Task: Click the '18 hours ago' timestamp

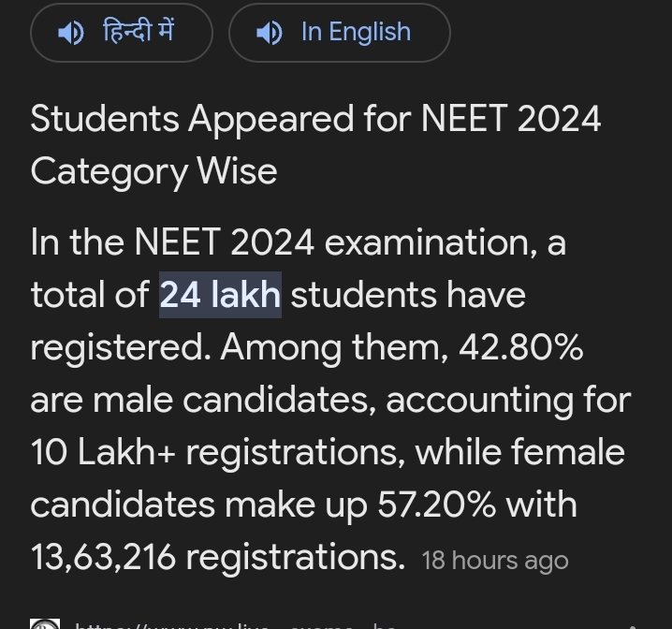Action: (495, 560)
